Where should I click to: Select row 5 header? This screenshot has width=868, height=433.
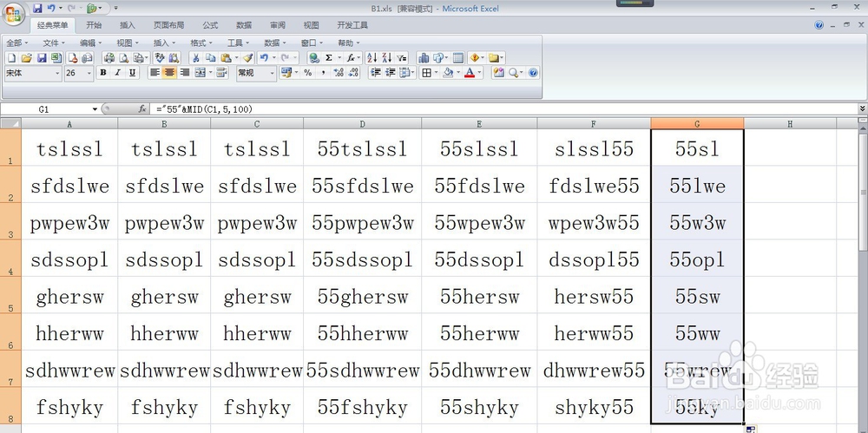[x=10, y=295]
